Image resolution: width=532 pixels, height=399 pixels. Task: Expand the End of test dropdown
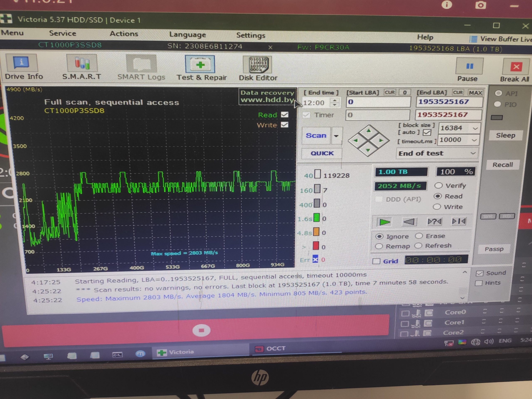(x=473, y=153)
